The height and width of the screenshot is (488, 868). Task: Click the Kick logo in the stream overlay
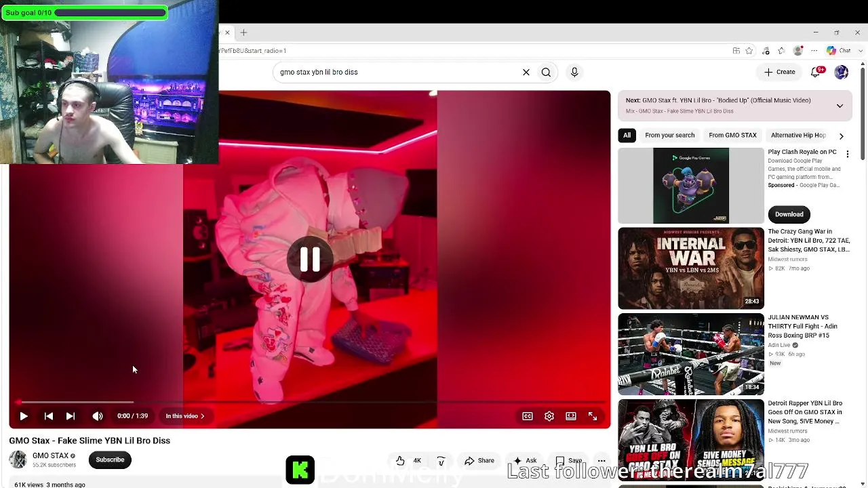300,470
